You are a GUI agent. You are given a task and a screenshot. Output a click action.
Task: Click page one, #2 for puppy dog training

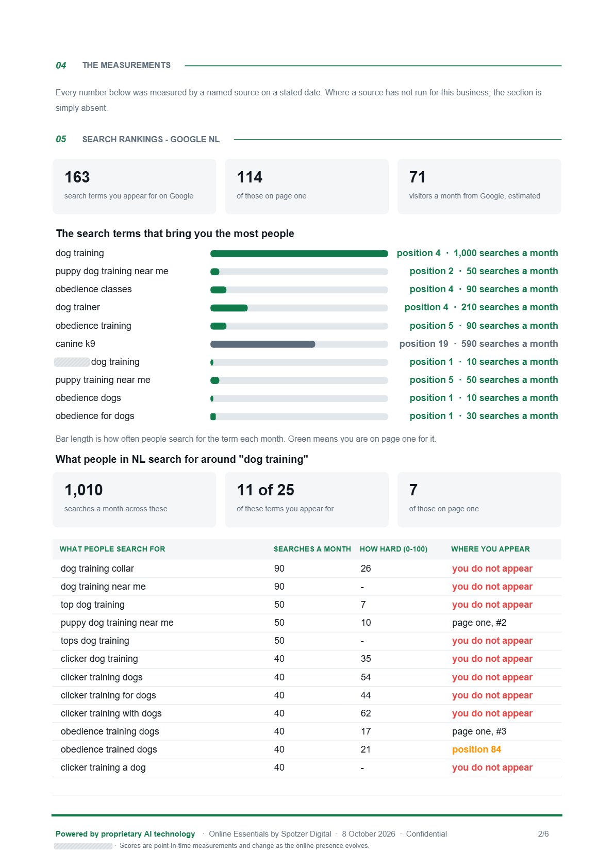coord(479,623)
